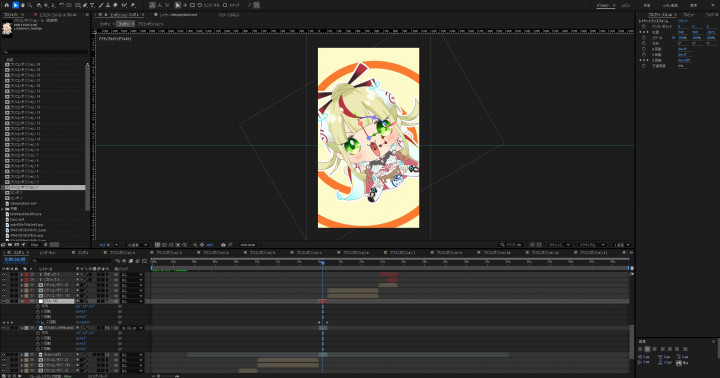Open the プレビュー panel tab
The height and width of the screenshot is (378, 720).
pyautogui.click(x=689, y=15)
